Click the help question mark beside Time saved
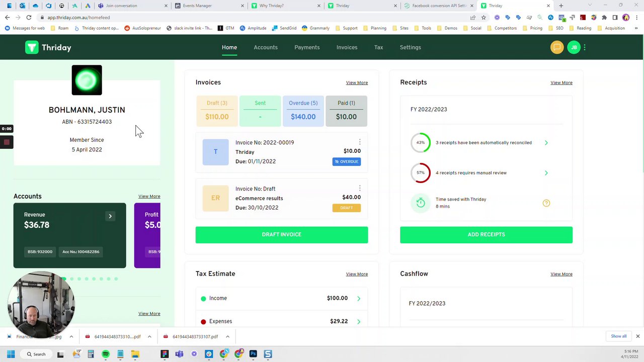This screenshot has height=362, width=644. (x=546, y=203)
